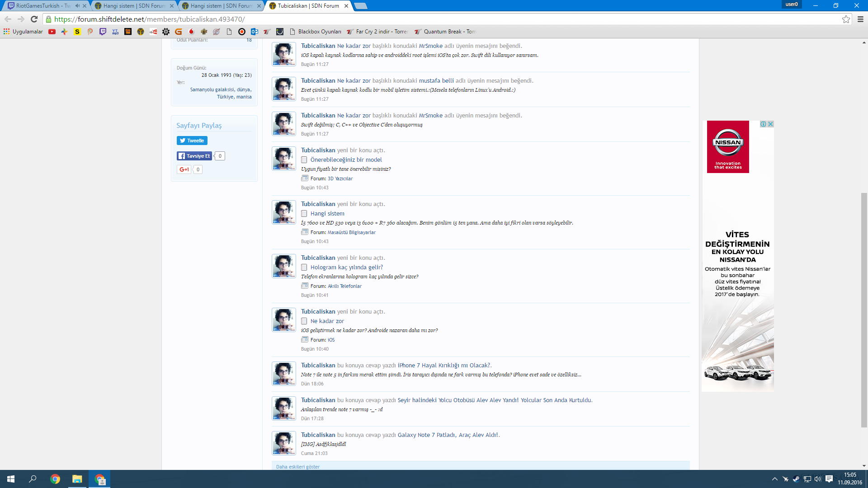
Task: Open the Twitch bookmark icon
Action: point(103,32)
